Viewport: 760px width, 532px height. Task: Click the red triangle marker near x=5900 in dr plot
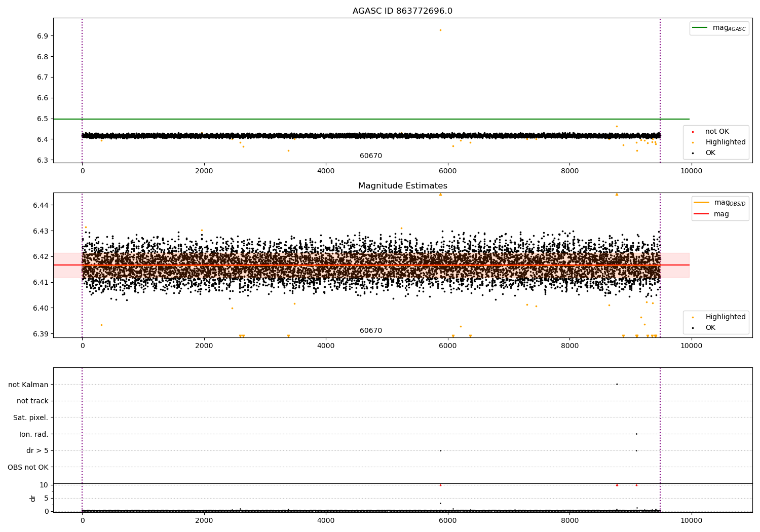point(440,485)
